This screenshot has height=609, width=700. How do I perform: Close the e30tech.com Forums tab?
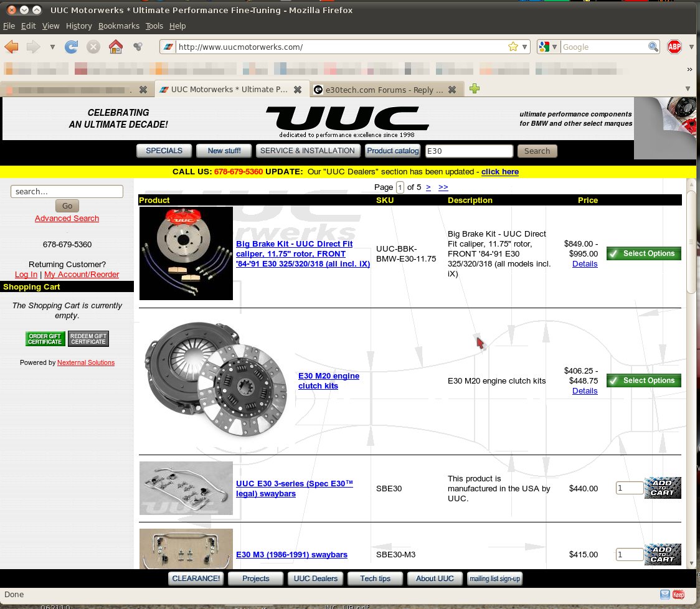tap(452, 90)
